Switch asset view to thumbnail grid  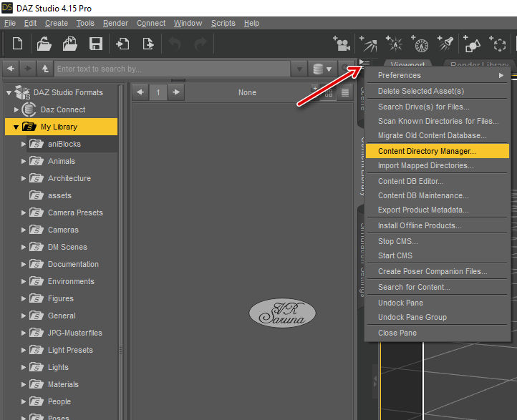pos(329,93)
